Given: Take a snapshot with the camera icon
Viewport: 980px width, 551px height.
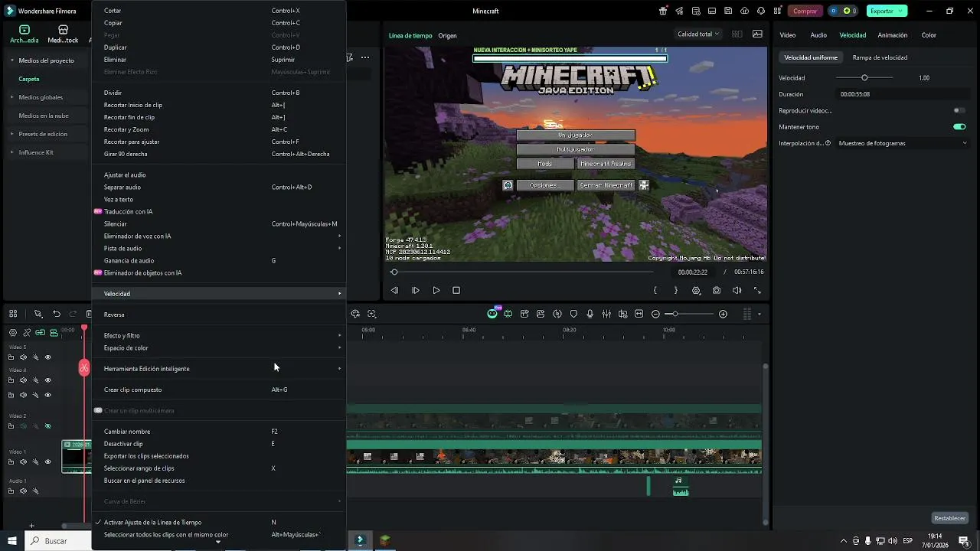Looking at the screenshot, I should (x=716, y=291).
